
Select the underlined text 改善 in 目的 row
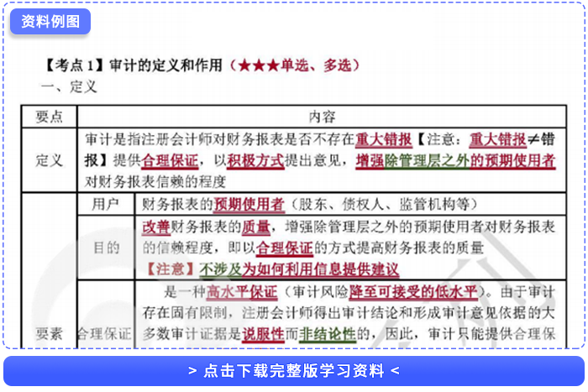[x=156, y=227]
